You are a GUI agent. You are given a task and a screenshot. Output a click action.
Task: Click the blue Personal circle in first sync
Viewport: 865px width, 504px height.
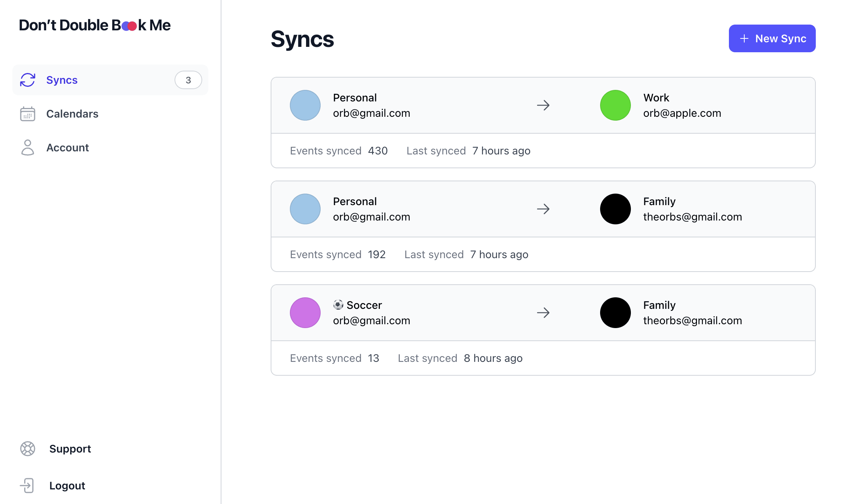coord(305,105)
